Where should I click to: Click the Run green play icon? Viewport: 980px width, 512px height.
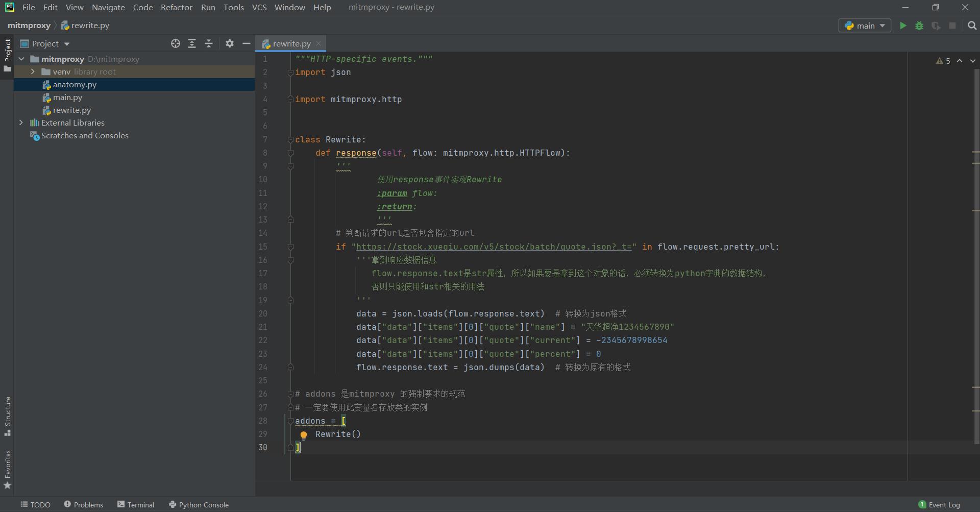903,26
